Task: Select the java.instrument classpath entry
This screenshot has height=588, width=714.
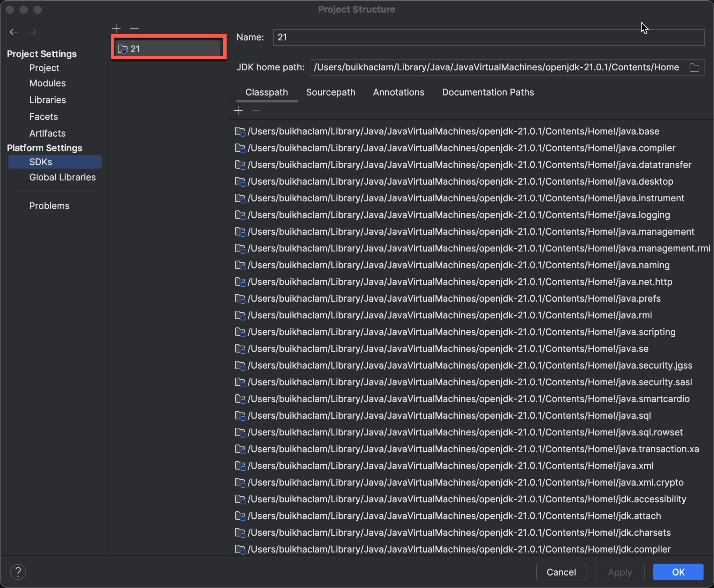Action: pos(466,199)
